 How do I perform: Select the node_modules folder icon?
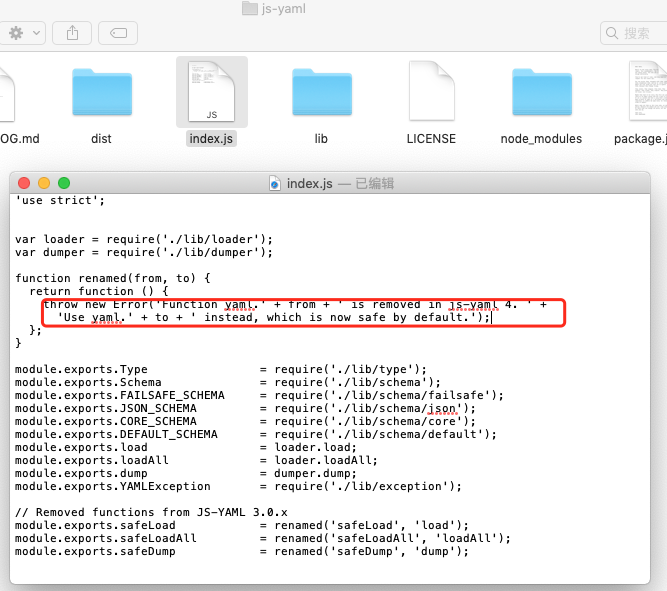coord(542,92)
